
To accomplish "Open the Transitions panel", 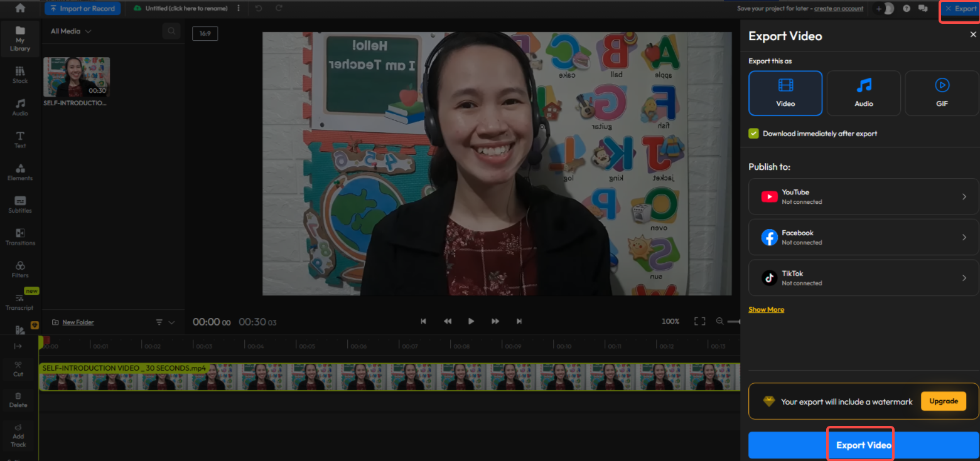I will tap(19, 237).
